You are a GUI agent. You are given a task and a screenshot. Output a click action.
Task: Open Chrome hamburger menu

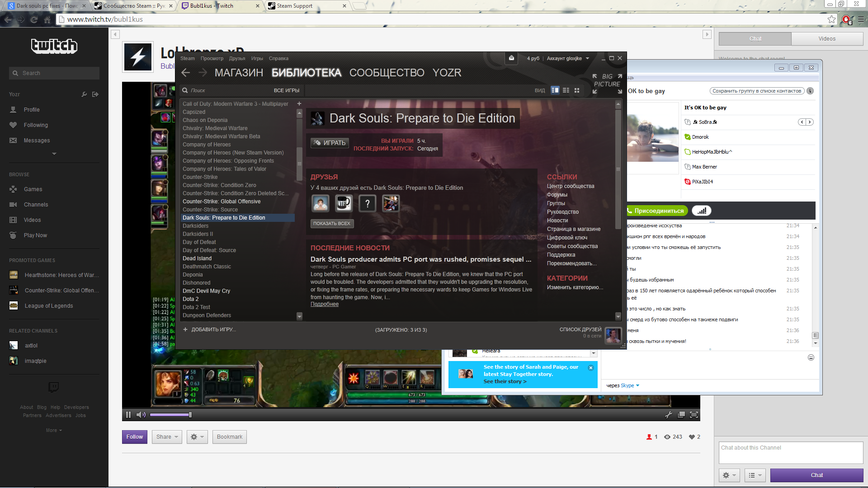[x=861, y=19]
